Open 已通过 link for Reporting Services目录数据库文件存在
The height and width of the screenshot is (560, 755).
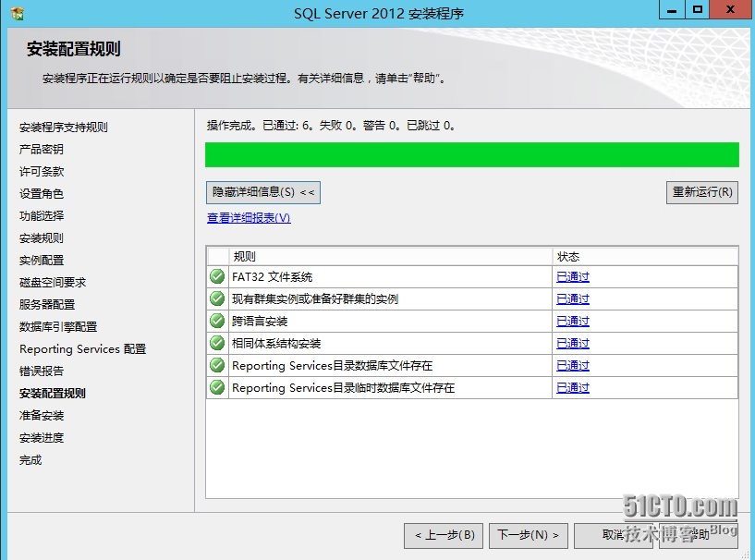pyautogui.click(x=573, y=365)
